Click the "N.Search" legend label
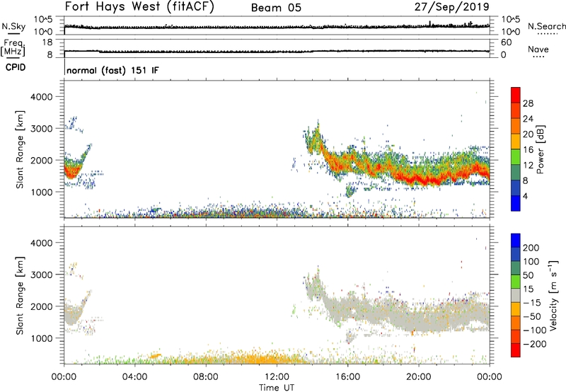Image resolution: width=566 pixels, height=392 pixels. pyautogui.click(x=546, y=26)
